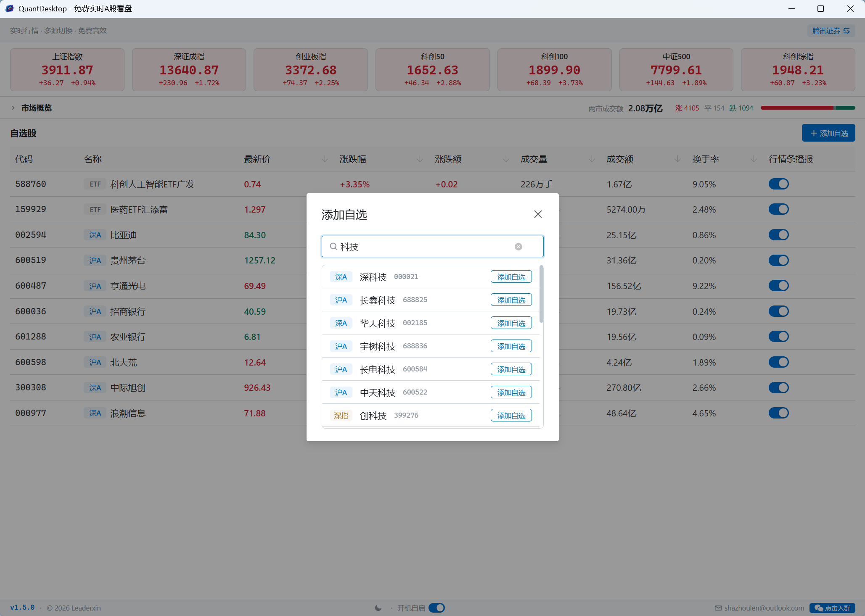Expand the 市场概览 section chevron
The height and width of the screenshot is (616, 865).
pyautogui.click(x=13, y=108)
